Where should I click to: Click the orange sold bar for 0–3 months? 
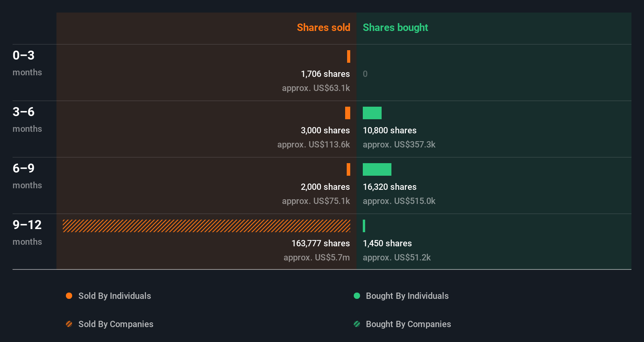349,56
